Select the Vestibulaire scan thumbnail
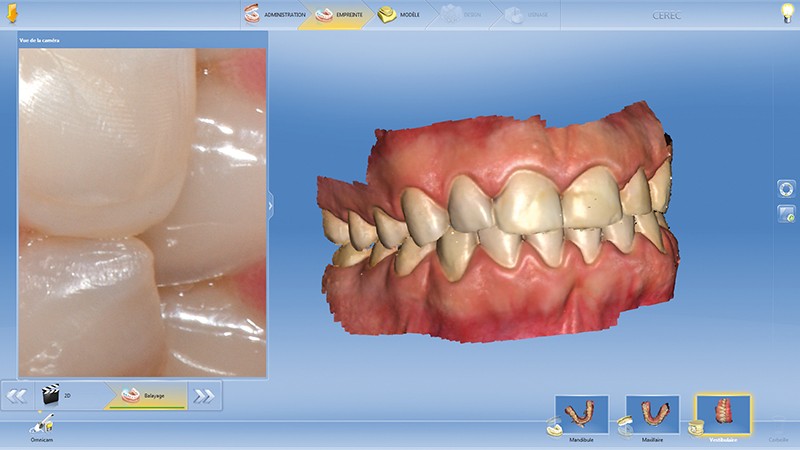 click(x=723, y=413)
